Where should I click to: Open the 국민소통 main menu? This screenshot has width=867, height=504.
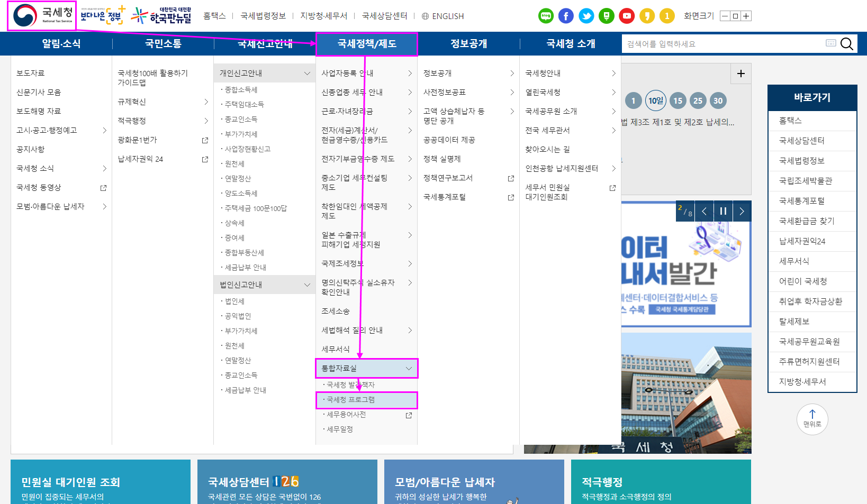tap(163, 44)
